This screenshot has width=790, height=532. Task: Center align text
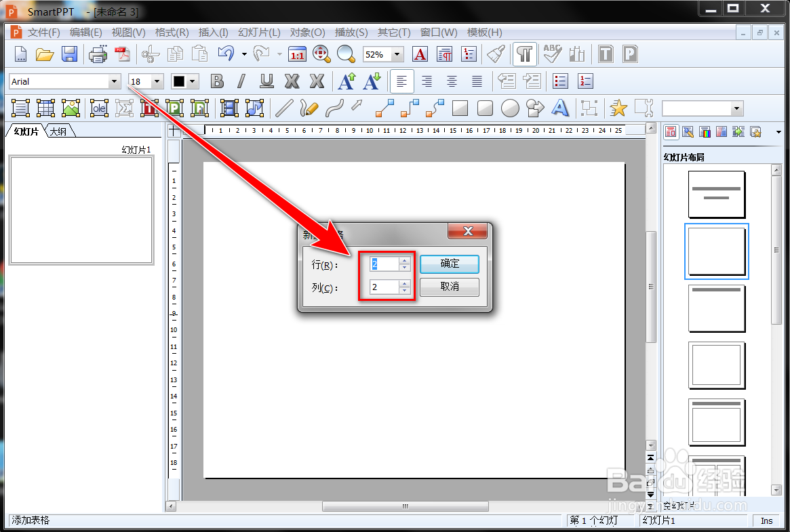click(x=452, y=81)
